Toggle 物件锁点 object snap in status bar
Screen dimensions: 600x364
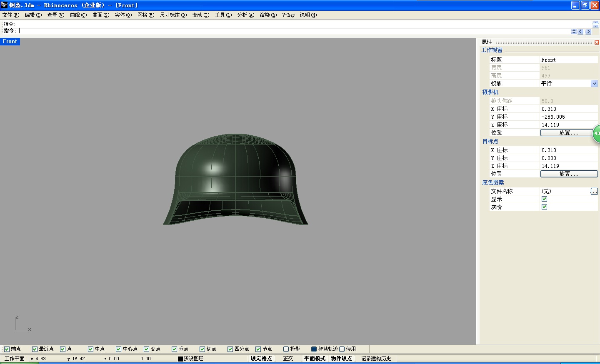(x=341, y=359)
